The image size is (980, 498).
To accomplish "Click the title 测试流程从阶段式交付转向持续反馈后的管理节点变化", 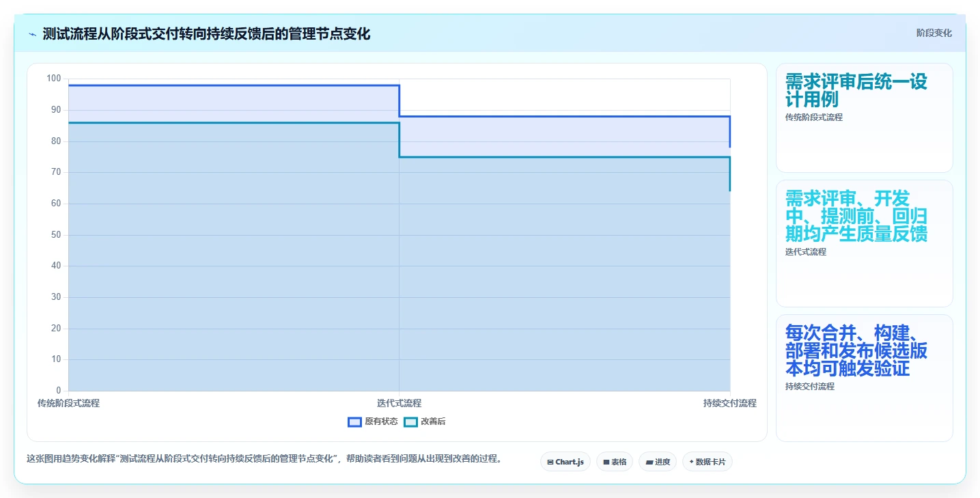I will tap(206, 33).
